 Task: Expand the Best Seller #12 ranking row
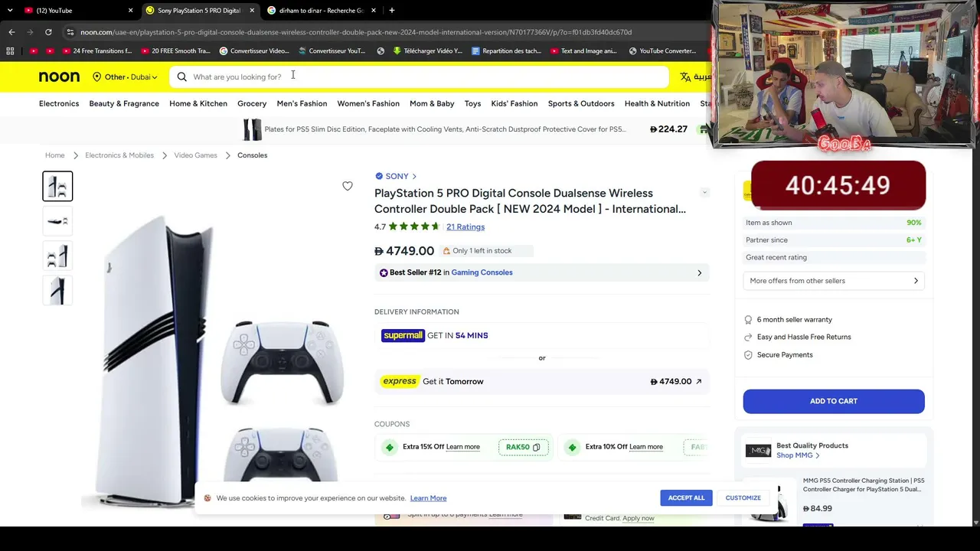click(x=541, y=272)
